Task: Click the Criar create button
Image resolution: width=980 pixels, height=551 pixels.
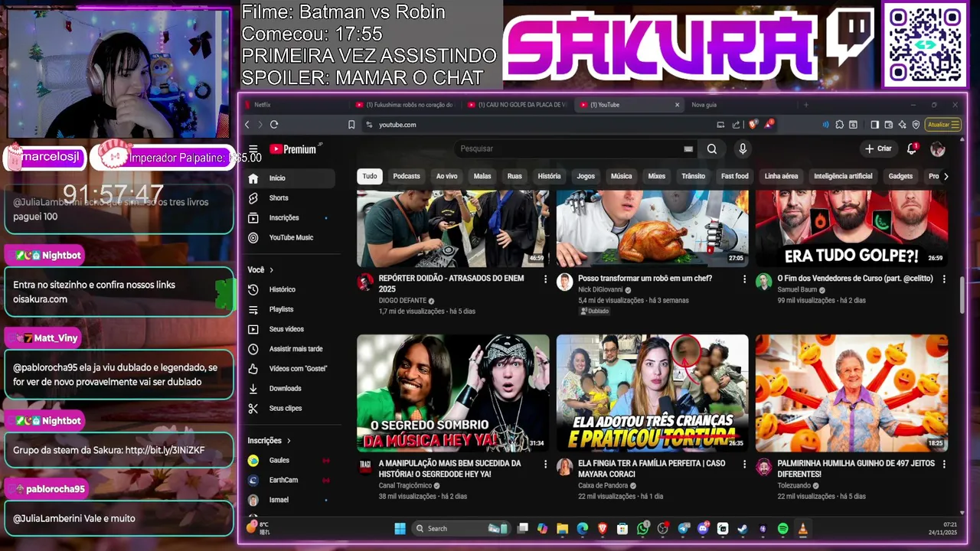Action: coord(878,148)
